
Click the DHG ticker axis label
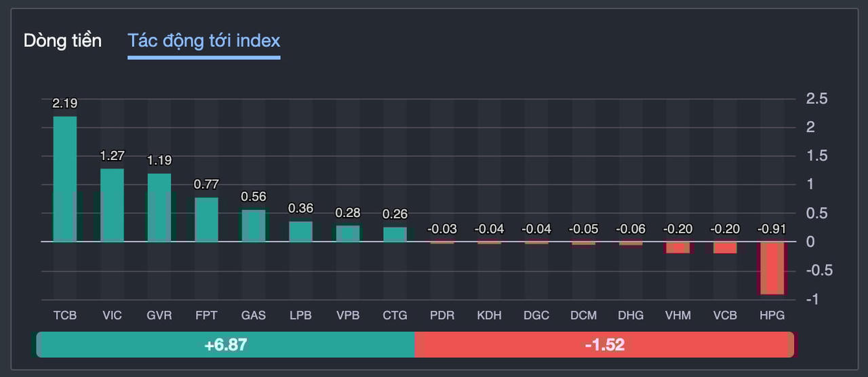pyautogui.click(x=631, y=316)
